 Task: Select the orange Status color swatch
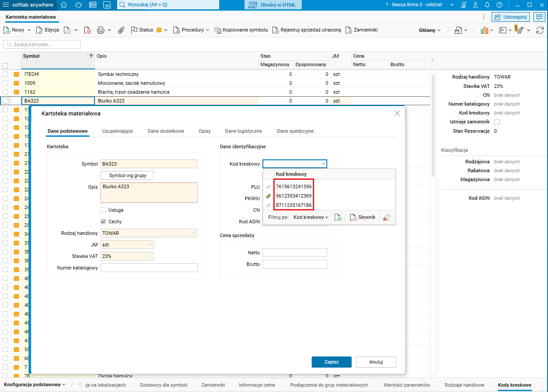tap(159, 30)
